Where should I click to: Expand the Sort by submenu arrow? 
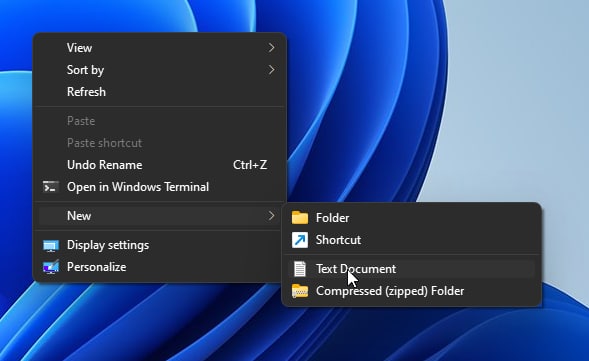click(271, 69)
